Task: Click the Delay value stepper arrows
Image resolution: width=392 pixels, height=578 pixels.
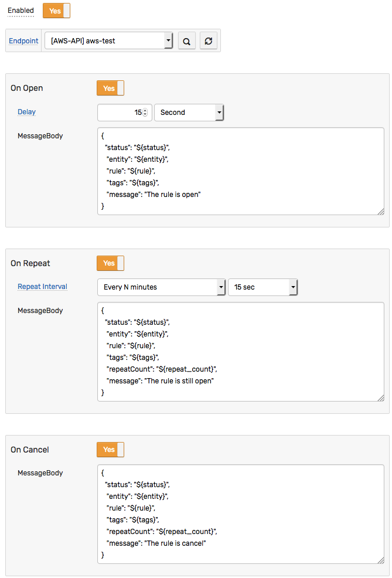Action: tap(145, 113)
